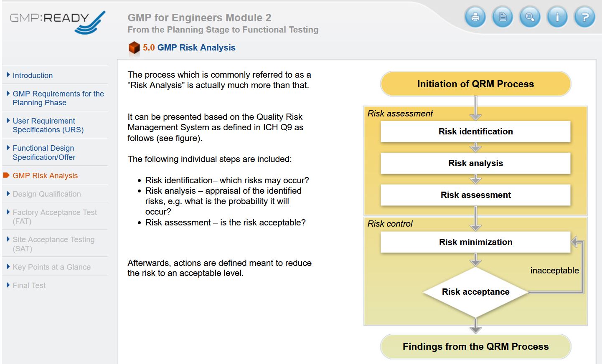Open the Final Test chapter
The image size is (602, 364).
(29, 286)
